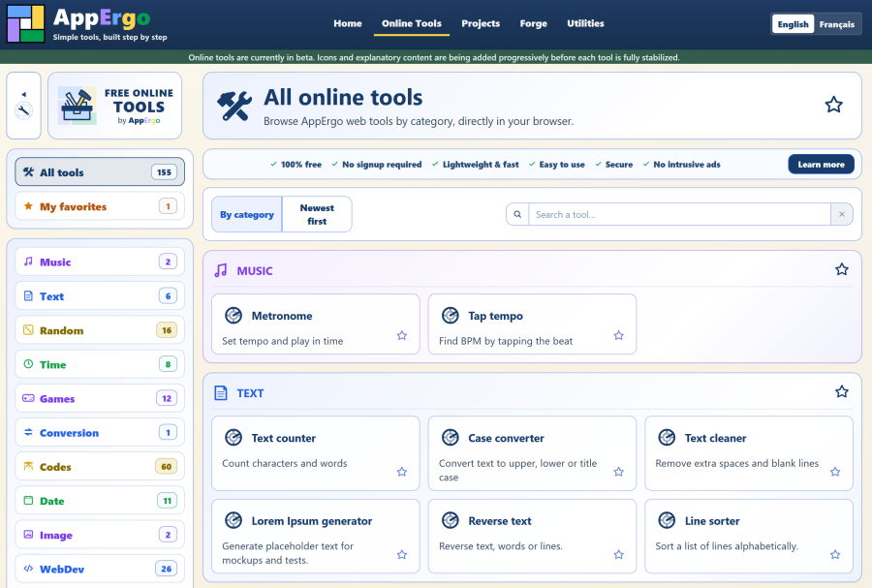Click the Text cleaner card icon
This screenshot has height=588, width=872.
pos(667,438)
